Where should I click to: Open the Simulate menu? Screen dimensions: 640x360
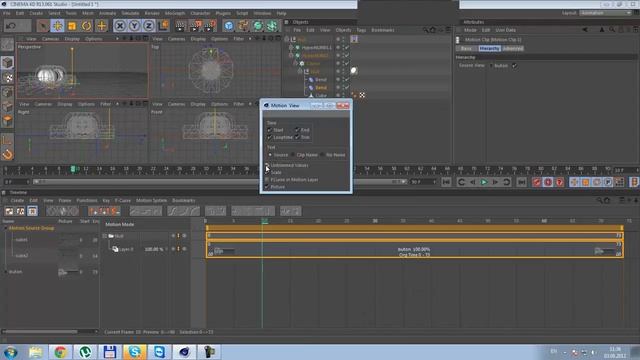click(x=130, y=13)
